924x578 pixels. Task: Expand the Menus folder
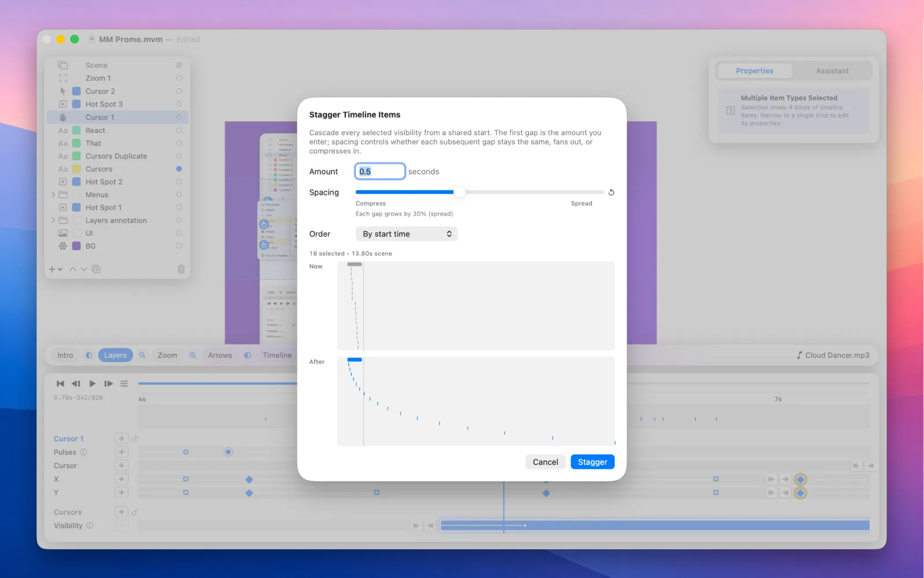(x=54, y=195)
